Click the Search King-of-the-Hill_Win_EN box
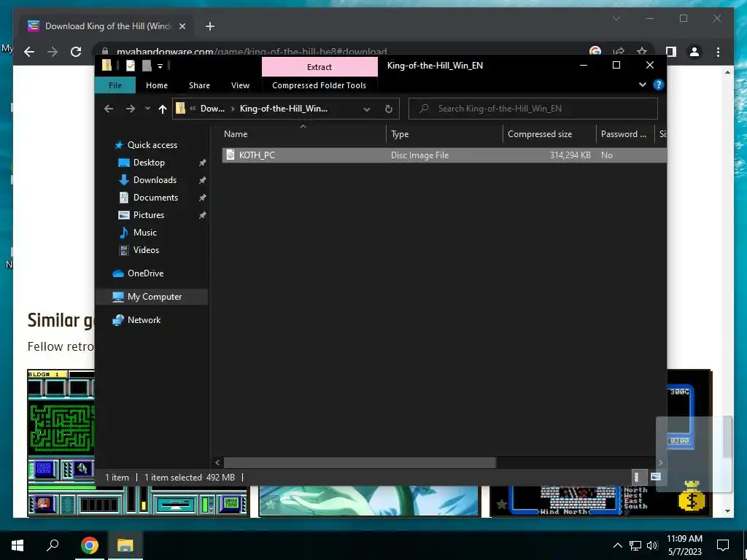This screenshot has width=747, height=560. click(533, 109)
